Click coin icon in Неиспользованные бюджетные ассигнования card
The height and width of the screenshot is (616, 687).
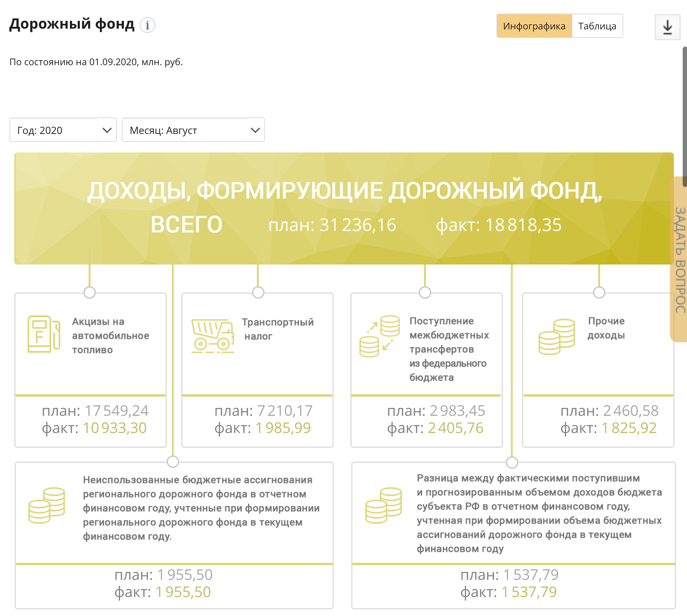(47, 505)
